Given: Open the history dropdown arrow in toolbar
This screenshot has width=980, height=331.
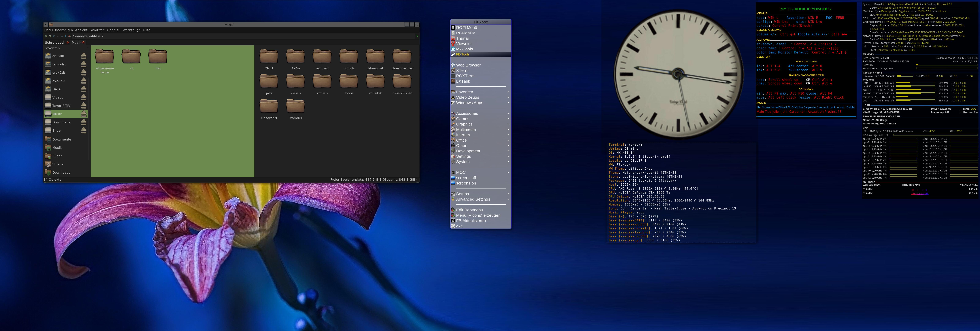Looking at the screenshot, I should click(57, 36).
